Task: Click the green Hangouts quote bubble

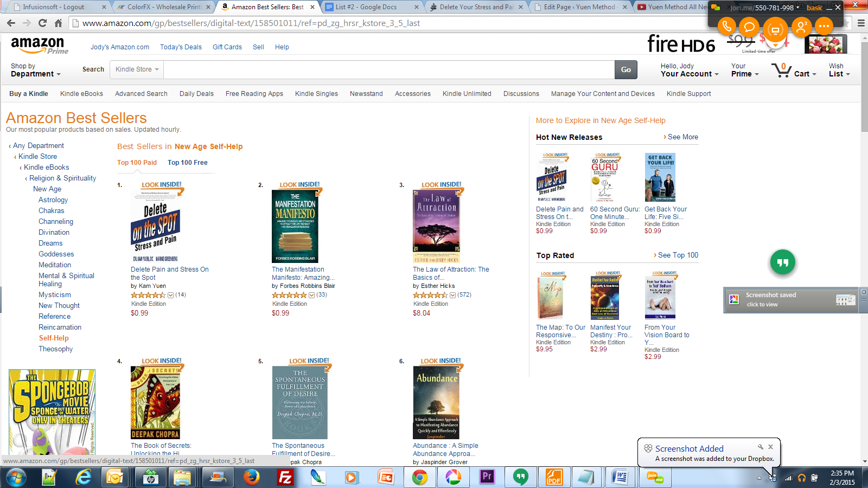Action: (783, 262)
